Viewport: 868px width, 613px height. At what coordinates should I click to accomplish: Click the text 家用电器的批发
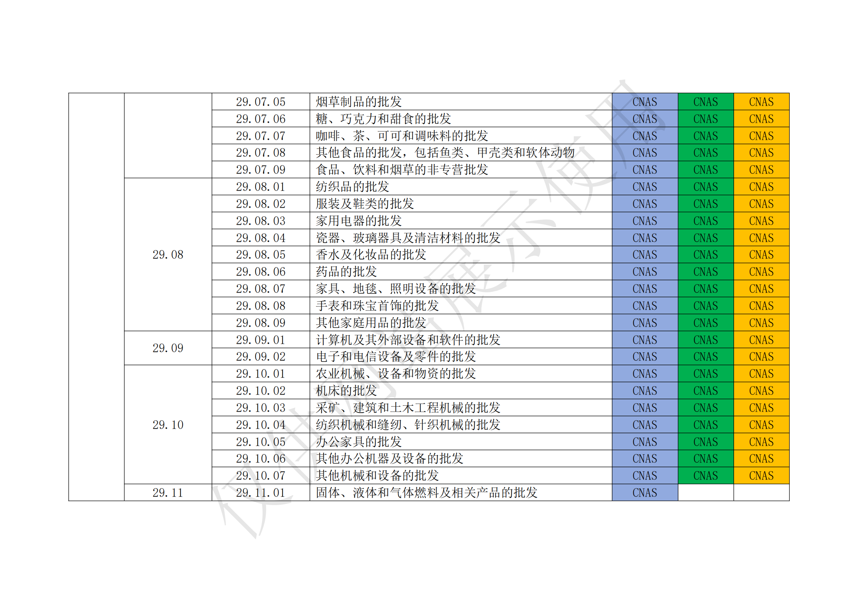pos(359,221)
